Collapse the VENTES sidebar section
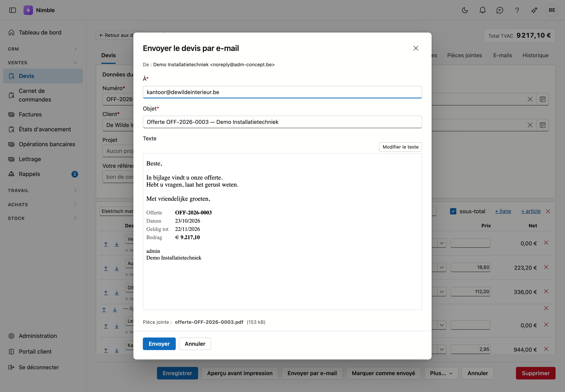This screenshot has height=392, width=565. (x=43, y=63)
